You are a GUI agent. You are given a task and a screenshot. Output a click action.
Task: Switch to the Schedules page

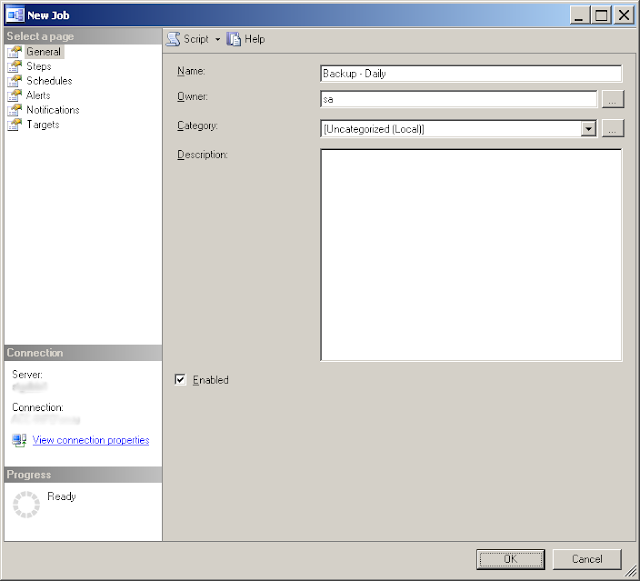49,81
